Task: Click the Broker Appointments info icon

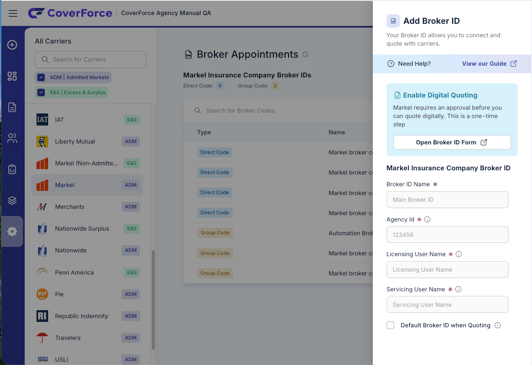Action: (x=305, y=54)
